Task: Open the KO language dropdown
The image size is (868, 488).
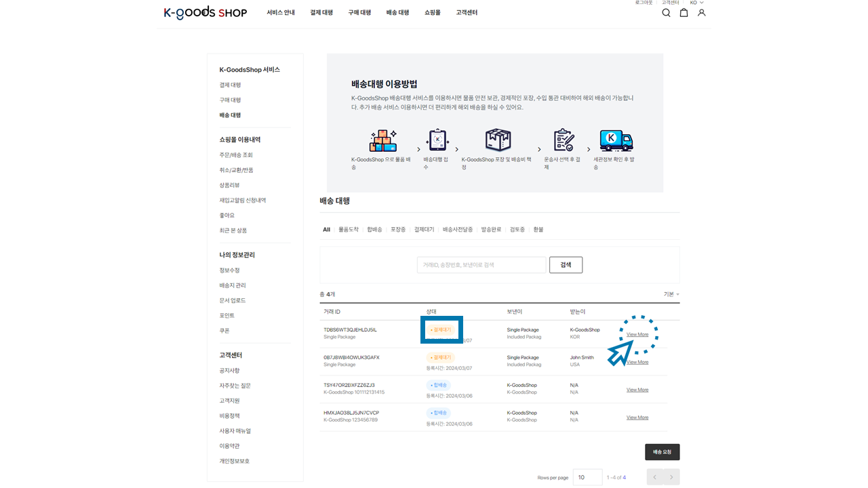Action: point(697,3)
